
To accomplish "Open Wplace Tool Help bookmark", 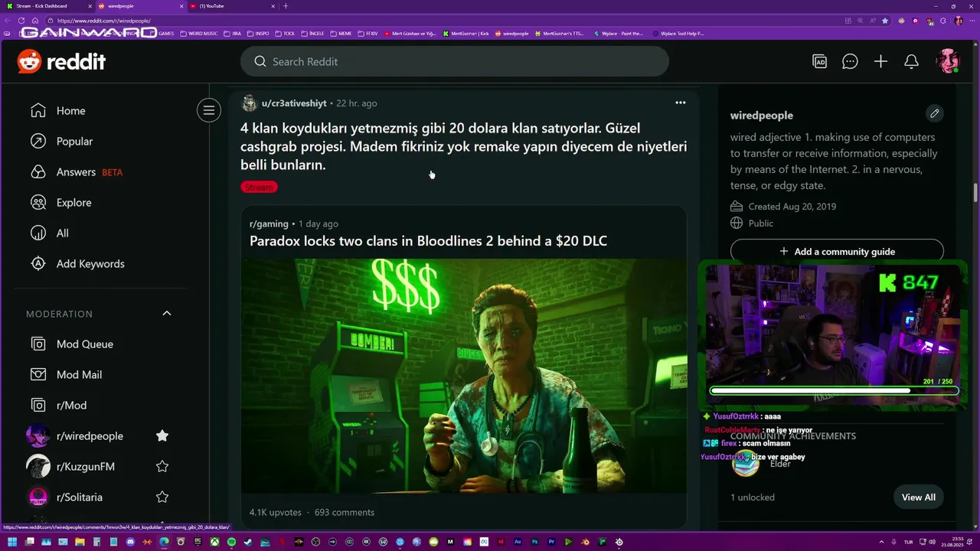I will pos(678,34).
